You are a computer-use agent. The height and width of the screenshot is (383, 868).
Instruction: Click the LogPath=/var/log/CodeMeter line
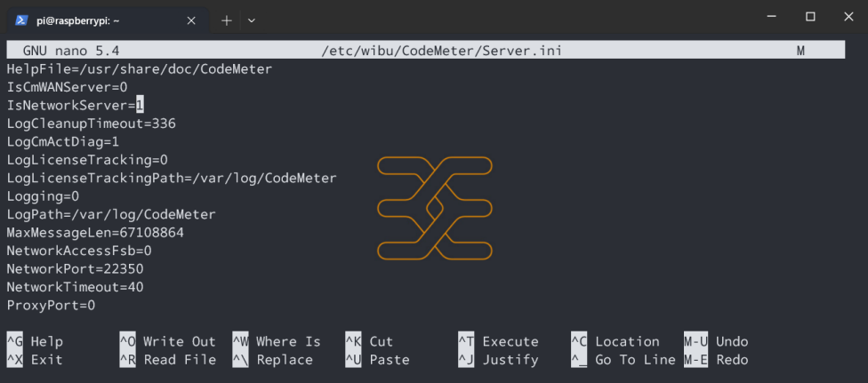(111, 214)
